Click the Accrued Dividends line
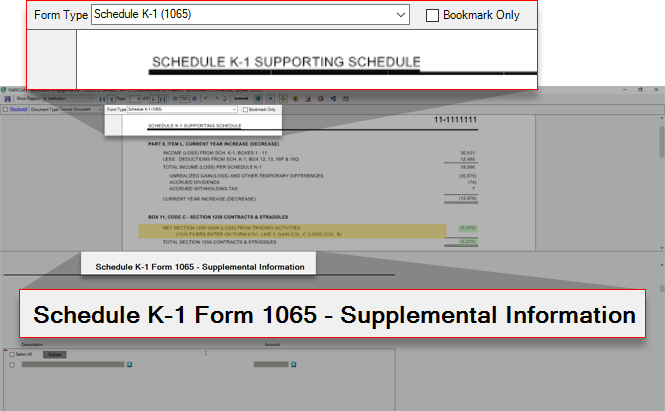665x411 pixels. (x=194, y=182)
